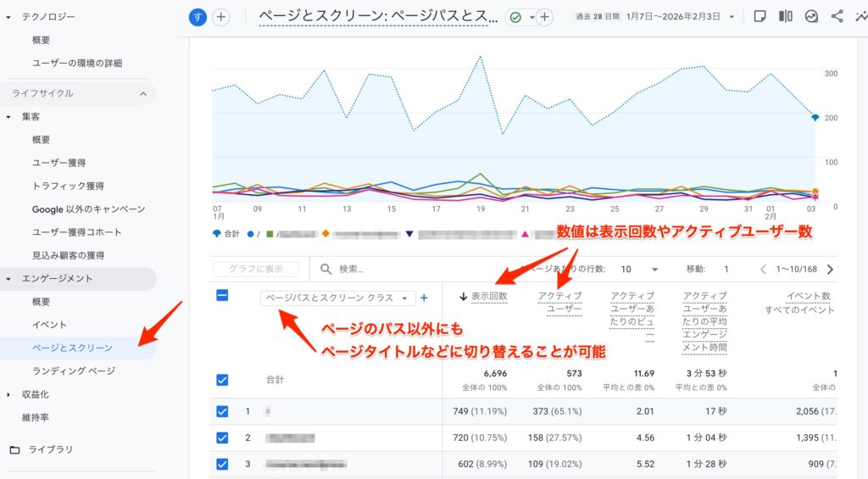868x479 pixels.
Task: Add a secondary dimension with the plus icon
Action: click(x=424, y=298)
